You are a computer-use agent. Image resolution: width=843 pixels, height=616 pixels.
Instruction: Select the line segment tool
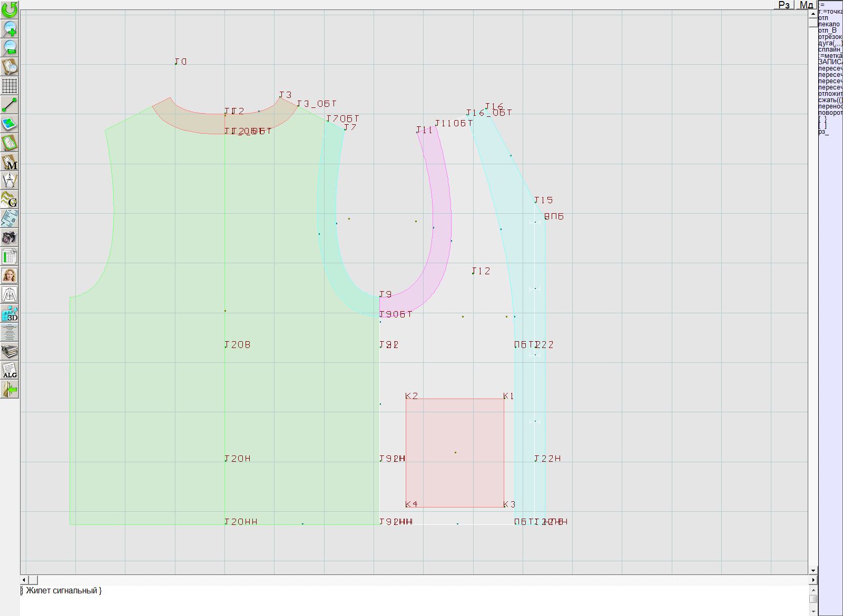(9, 105)
